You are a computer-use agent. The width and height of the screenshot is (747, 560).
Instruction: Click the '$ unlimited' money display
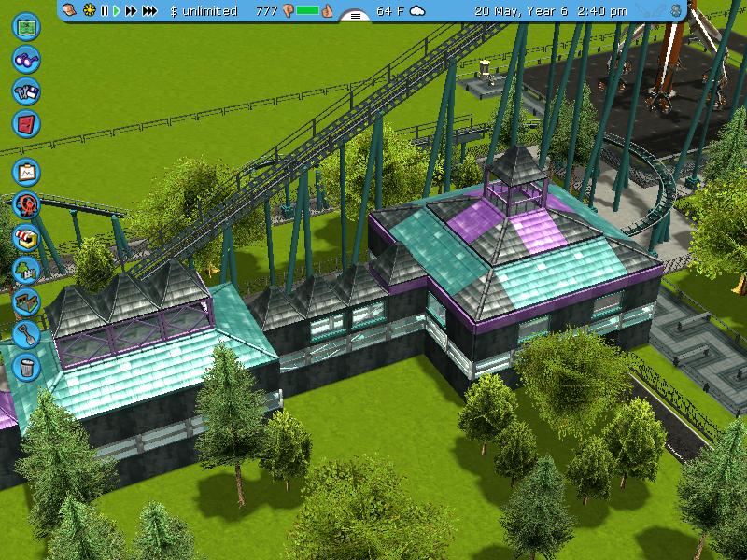(204, 11)
